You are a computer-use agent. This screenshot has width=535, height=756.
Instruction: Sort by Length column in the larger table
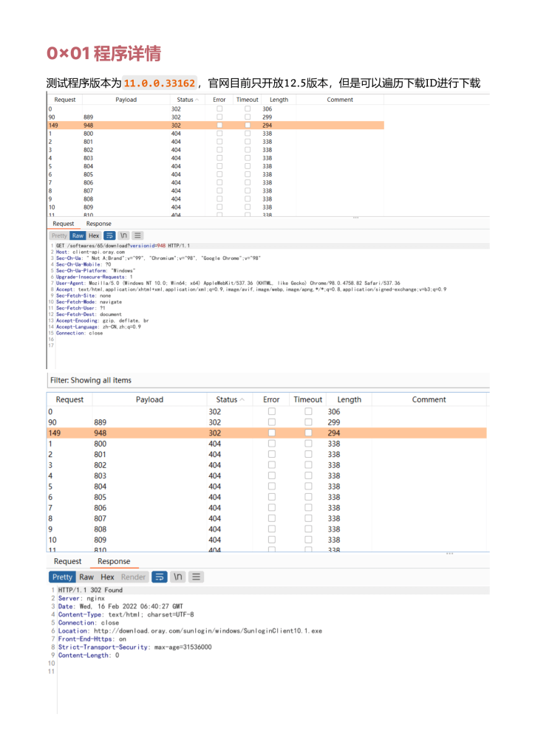click(350, 399)
